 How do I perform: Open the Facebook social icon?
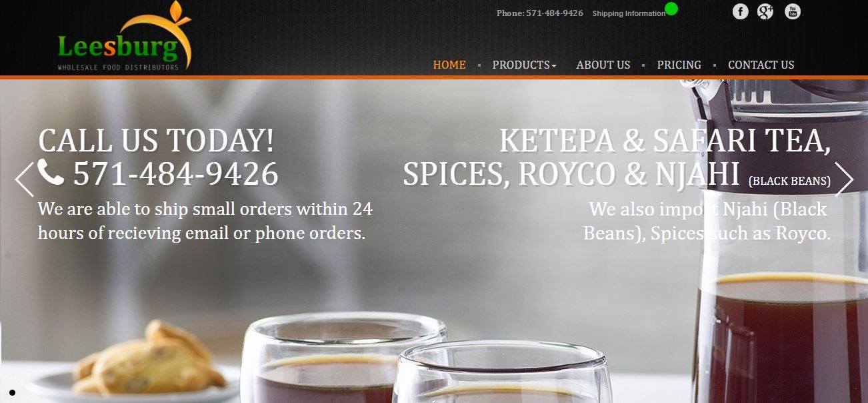740,11
